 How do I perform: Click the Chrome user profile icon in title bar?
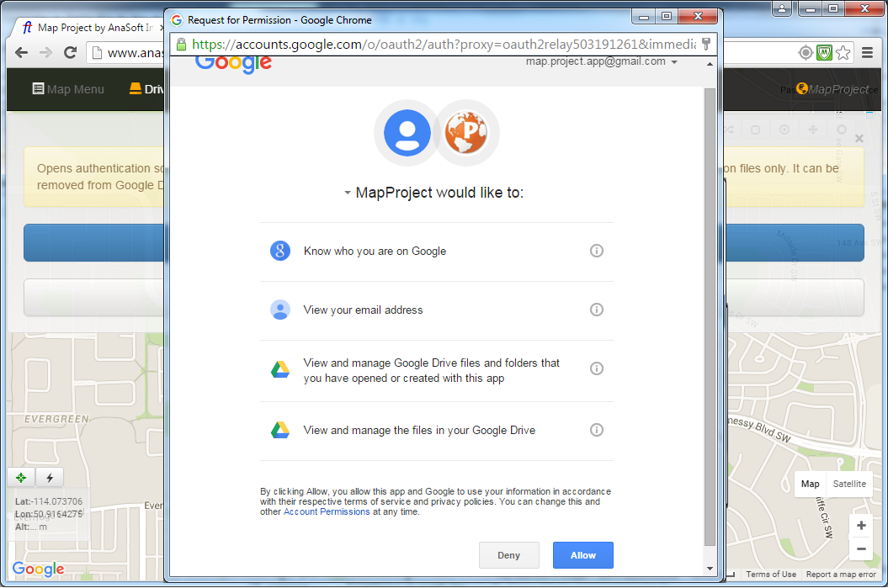click(x=782, y=8)
